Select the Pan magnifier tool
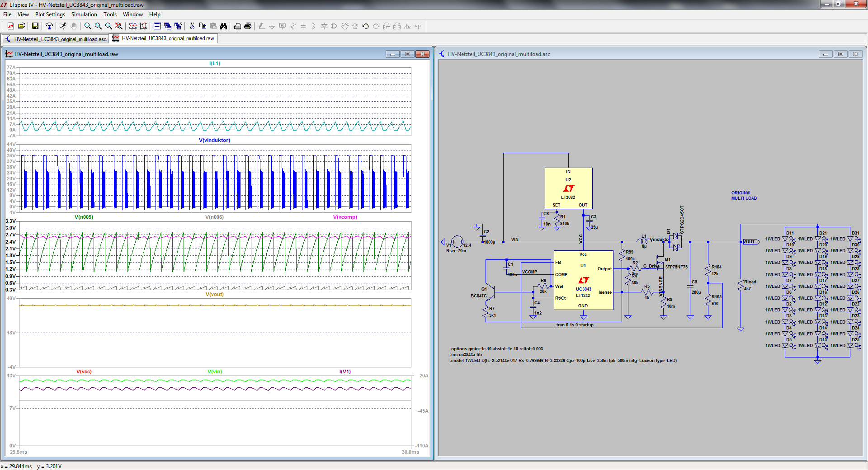This screenshot has height=470, width=868. [x=98, y=26]
